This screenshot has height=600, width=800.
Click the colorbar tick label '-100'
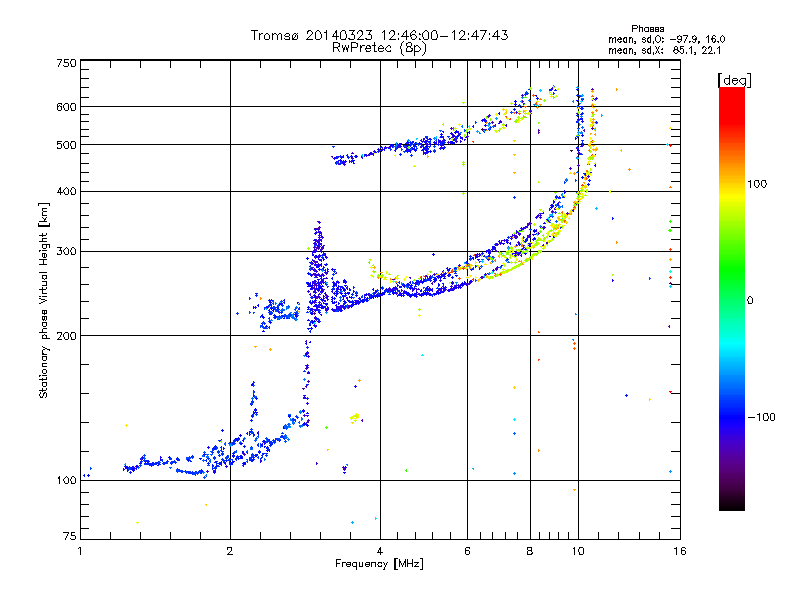click(x=762, y=417)
